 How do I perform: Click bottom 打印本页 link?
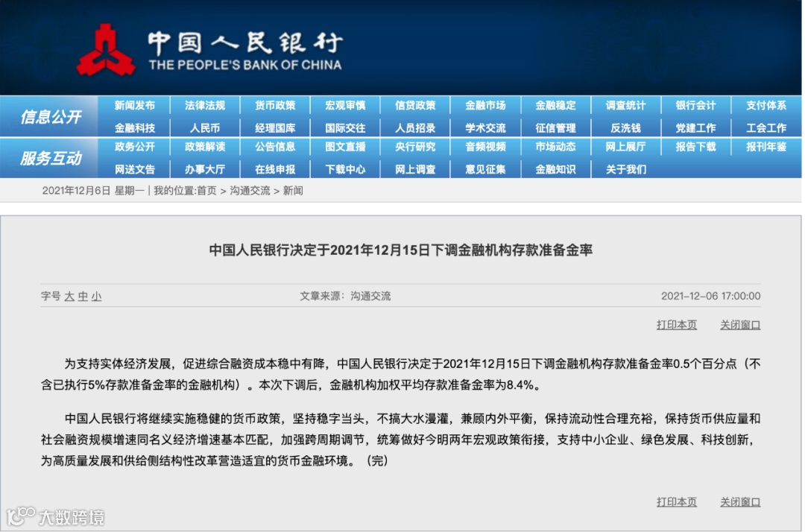pos(677,501)
